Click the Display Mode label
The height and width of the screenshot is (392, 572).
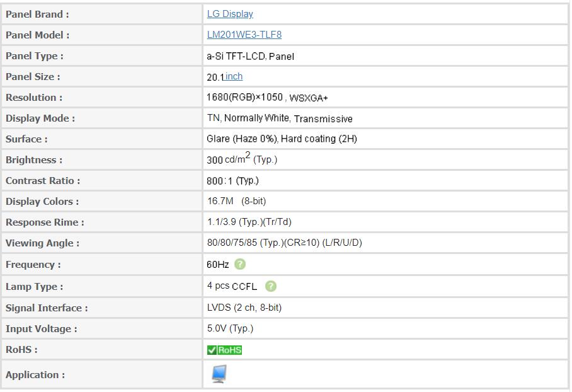pyautogui.click(x=40, y=118)
